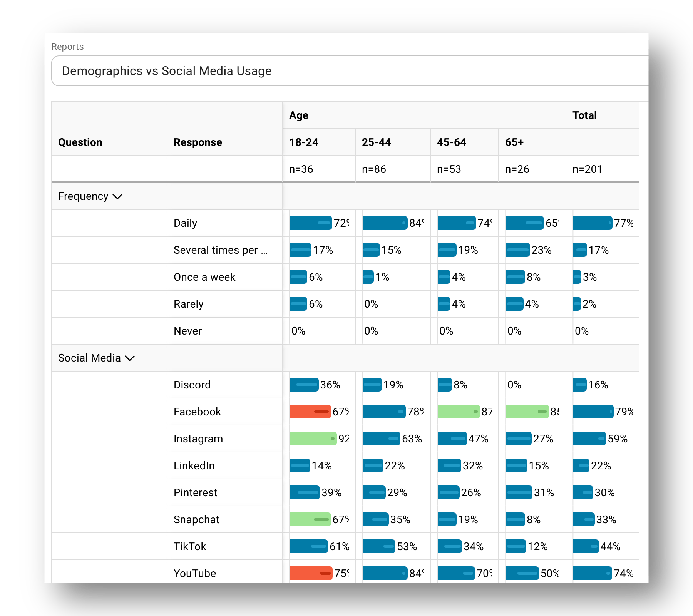Screen dimensions: 693x616
Task: Click the Question column header
Action: coord(80,142)
